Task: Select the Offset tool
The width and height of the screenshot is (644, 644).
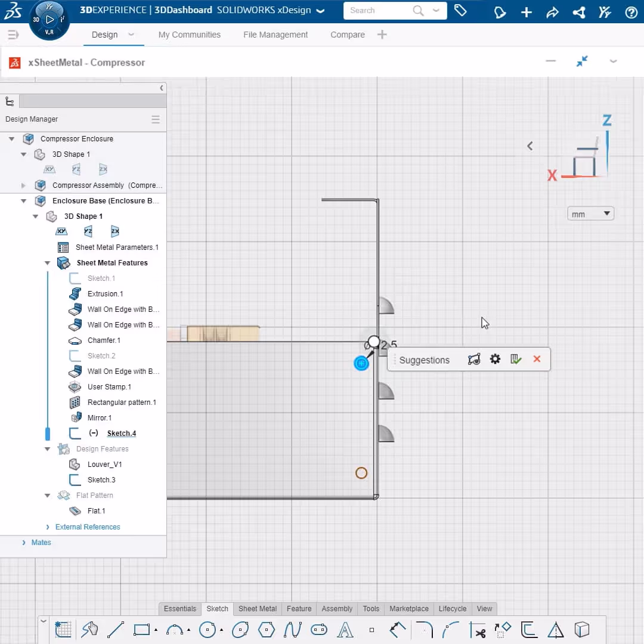Action: click(x=529, y=629)
